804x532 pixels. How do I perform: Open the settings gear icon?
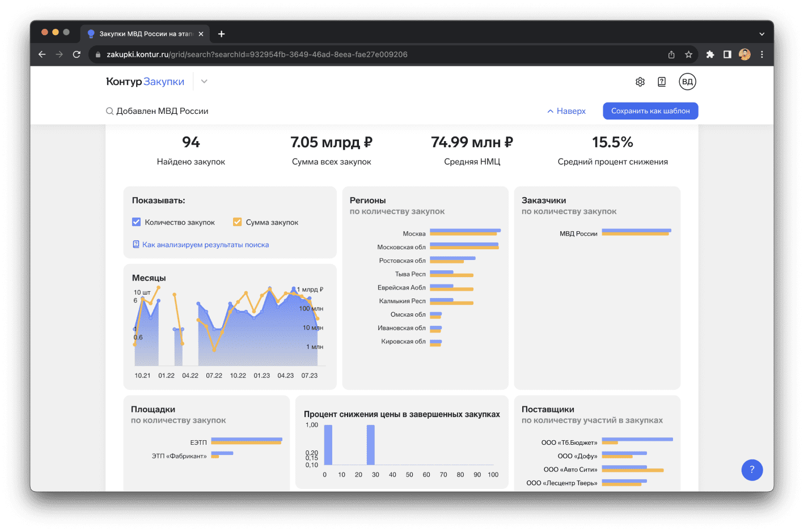[x=640, y=82]
